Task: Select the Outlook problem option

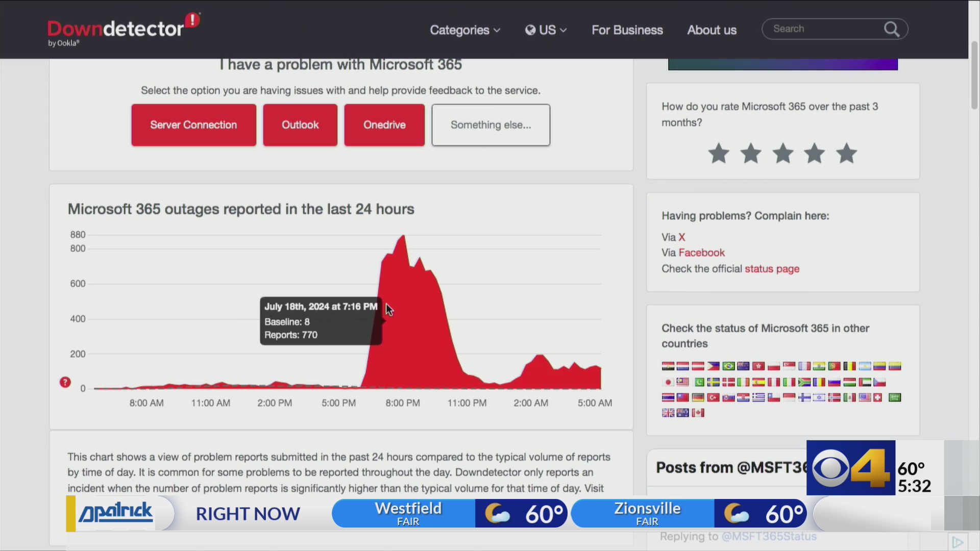Action: pyautogui.click(x=300, y=124)
